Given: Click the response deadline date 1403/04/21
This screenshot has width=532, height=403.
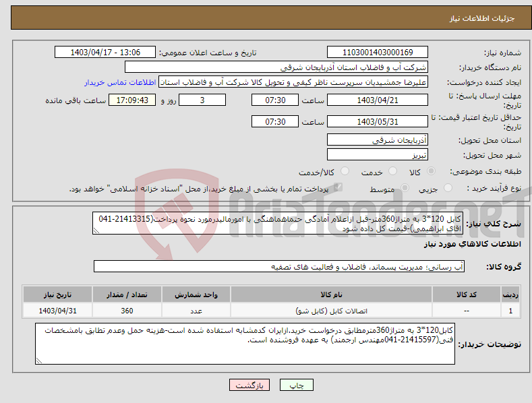Looking at the screenshot, I should coord(378,100).
